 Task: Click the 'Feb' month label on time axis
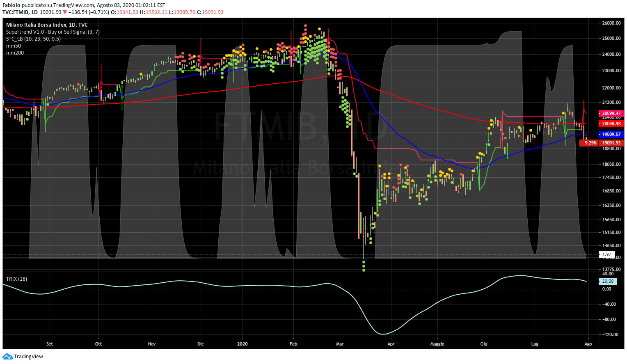[293, 344]
